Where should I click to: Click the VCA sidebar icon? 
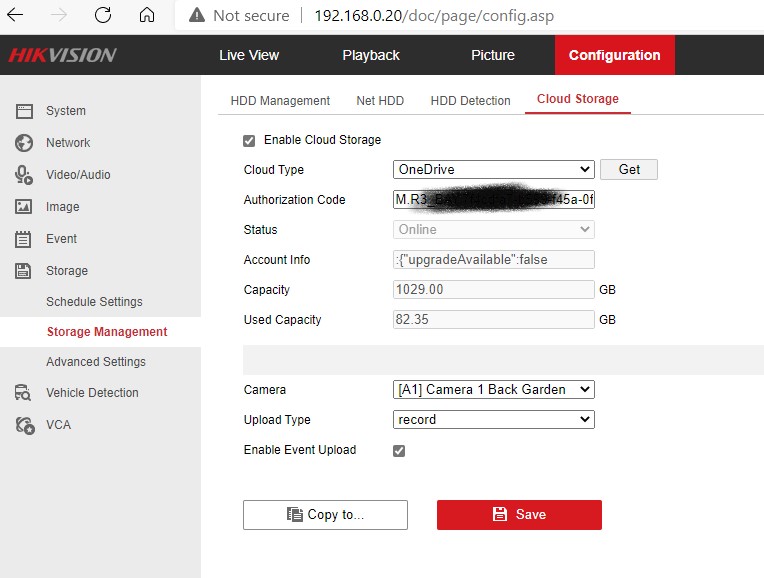tap(24, 425)
